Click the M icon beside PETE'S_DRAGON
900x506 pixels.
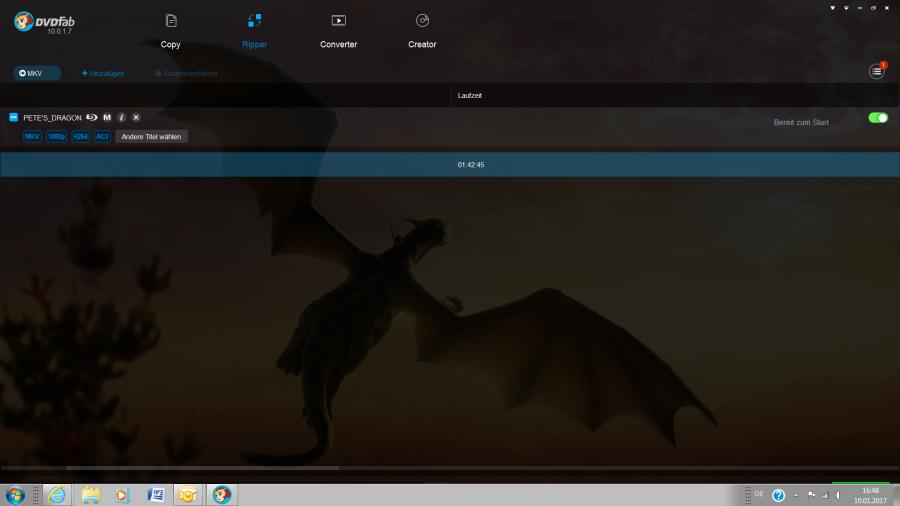point(107,118)
